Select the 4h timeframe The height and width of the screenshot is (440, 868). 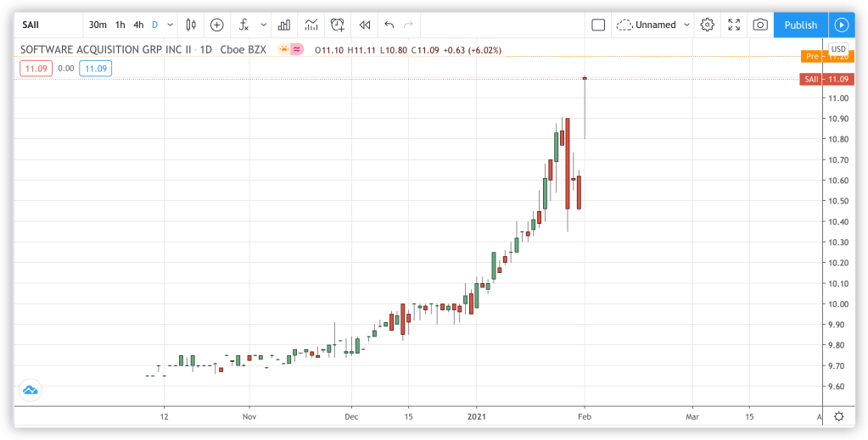point(138,25)
